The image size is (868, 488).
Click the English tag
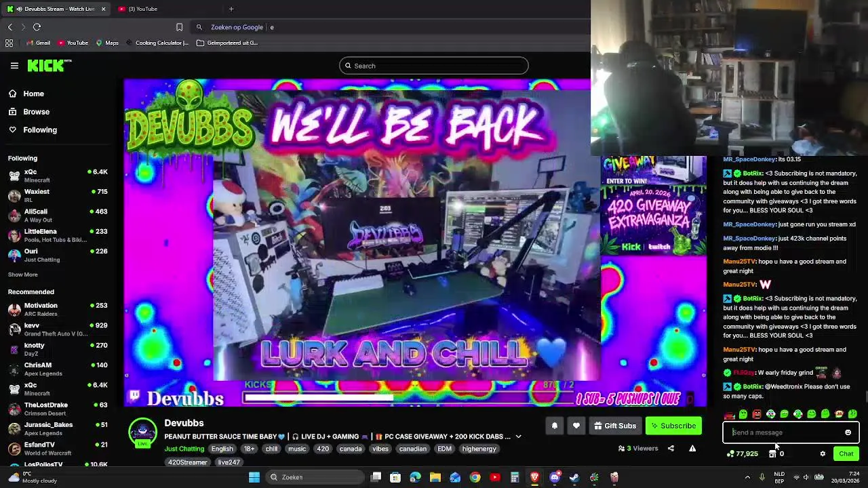coord(222,449)
